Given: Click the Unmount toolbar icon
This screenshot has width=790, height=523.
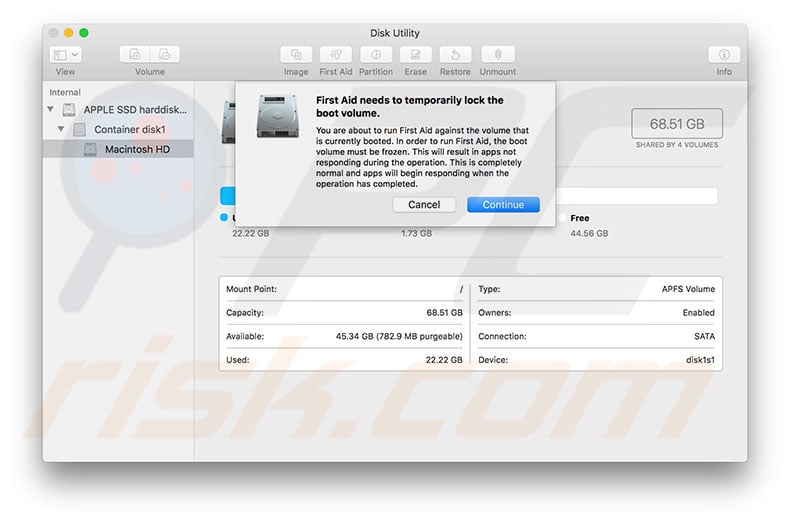Looking at the screenshot, I should pos(498,54).
